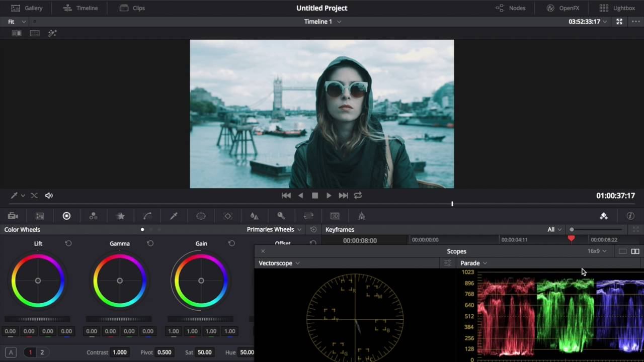Click the Contrast value field
This screenshot has width=644, height=362.
point(119,352)
